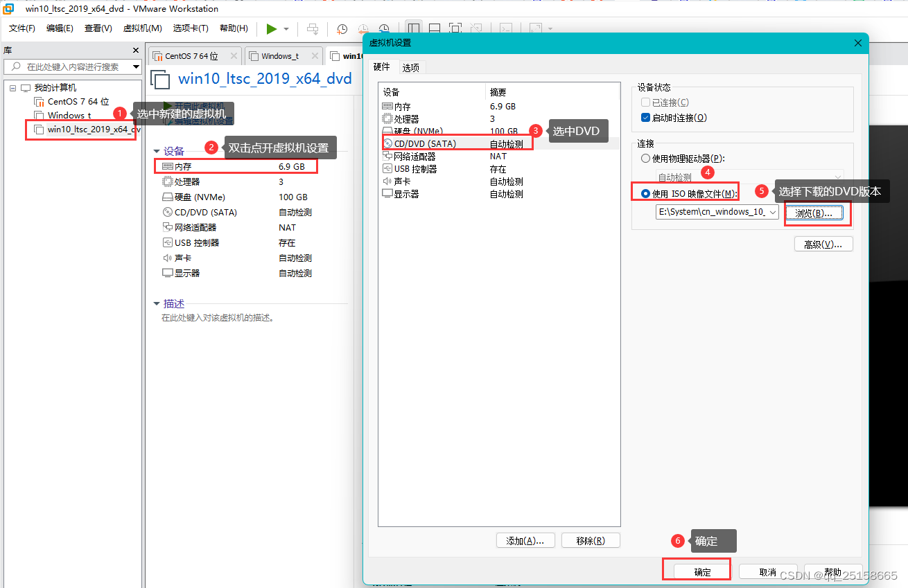Open the 选项卡(T) menu

tap(191, 28)
